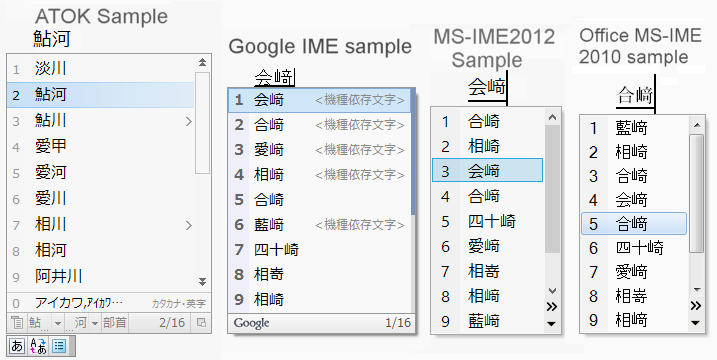Click the 部首 button in ATOK toolbar

[114, 323]
